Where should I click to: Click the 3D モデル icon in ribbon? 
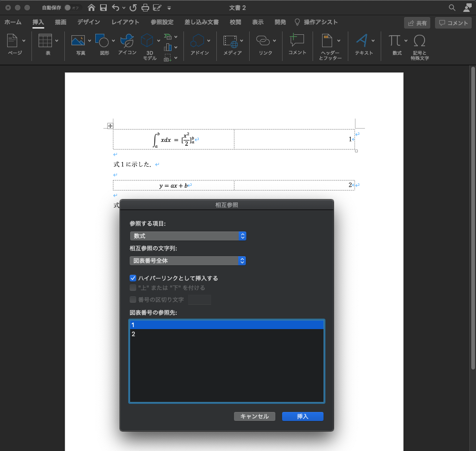click(x=150, y=42)
